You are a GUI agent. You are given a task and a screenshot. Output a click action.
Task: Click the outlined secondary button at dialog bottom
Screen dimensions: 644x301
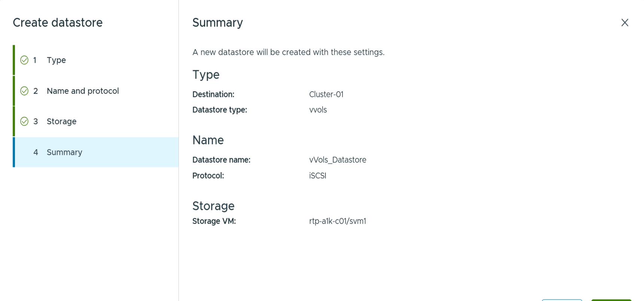coord(562,300)
